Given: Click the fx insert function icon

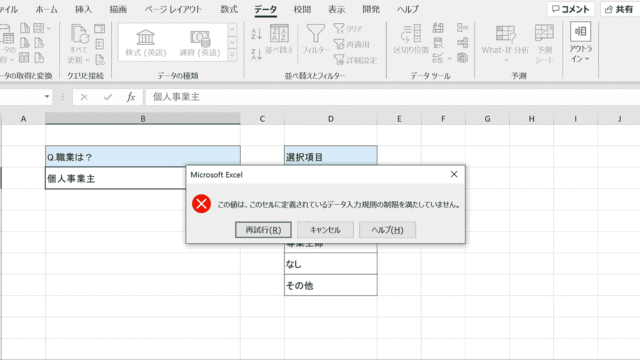Looking at the screenshot, I should pyautogui.click(x=131, y=97).
